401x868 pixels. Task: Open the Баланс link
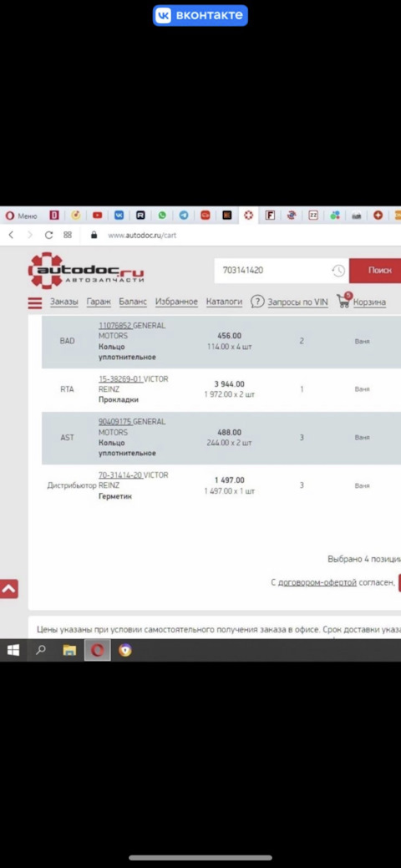133,302
